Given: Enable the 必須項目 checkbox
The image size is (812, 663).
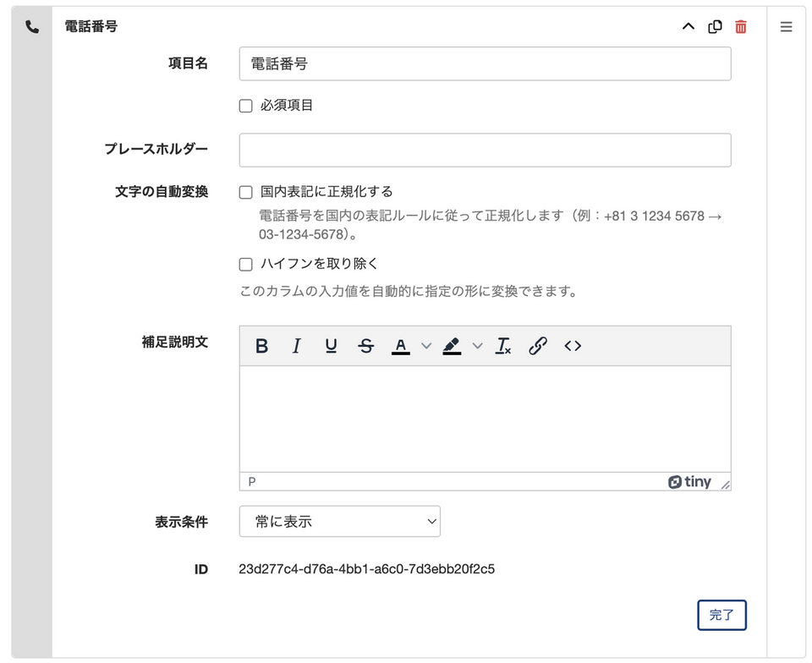Looking at the screenshot, I should click(246, 106).
